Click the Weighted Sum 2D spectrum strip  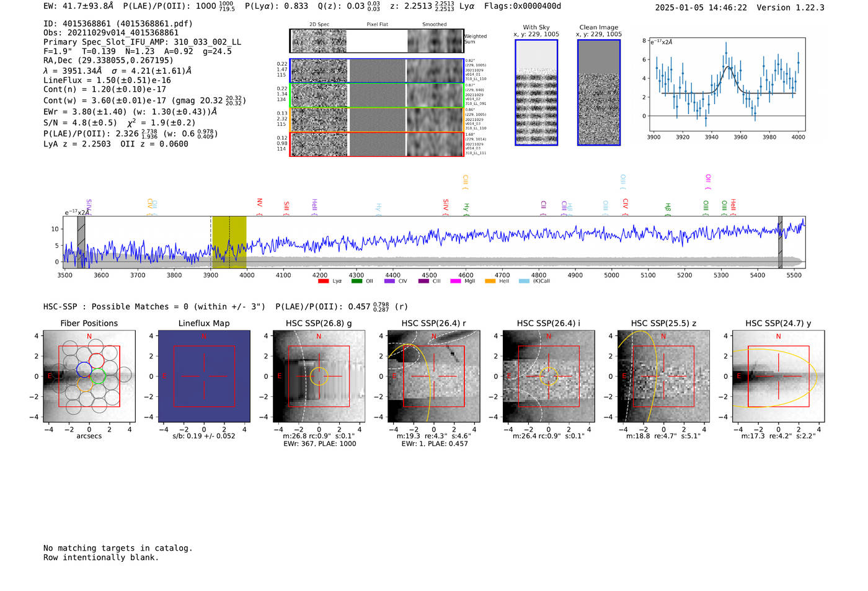pyautogui.click(x=376, y=41)
